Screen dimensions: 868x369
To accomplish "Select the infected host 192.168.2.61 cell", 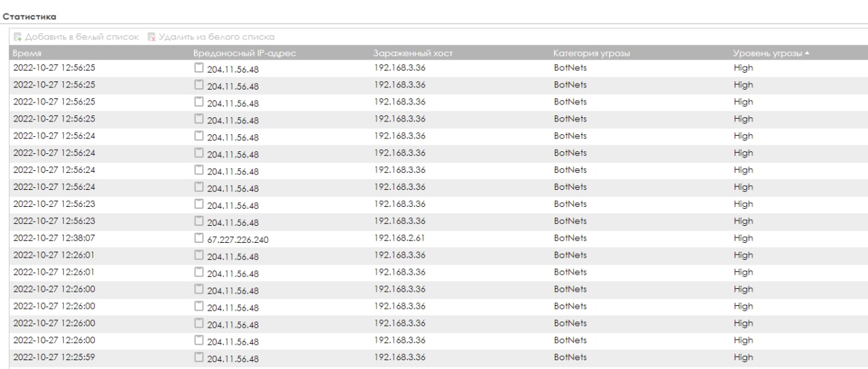I will 399,238.
